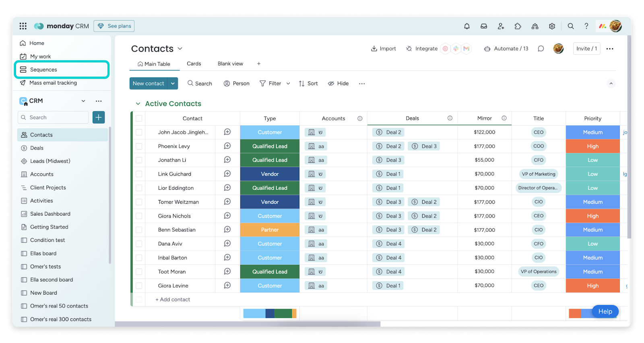The height and width of the screenshot is (343, 644).
Task: Click the search everything magnifier icon
Action: (571, 26)
